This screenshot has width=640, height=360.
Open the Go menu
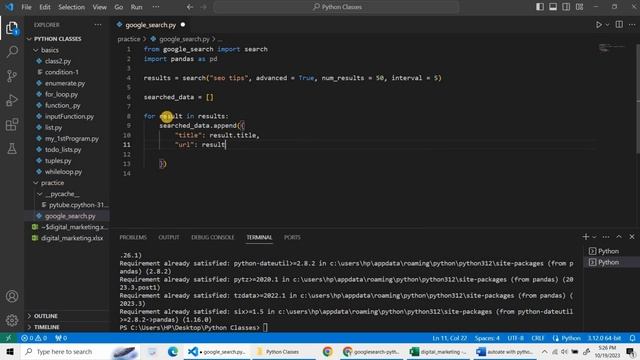click(x=118, y=7)
